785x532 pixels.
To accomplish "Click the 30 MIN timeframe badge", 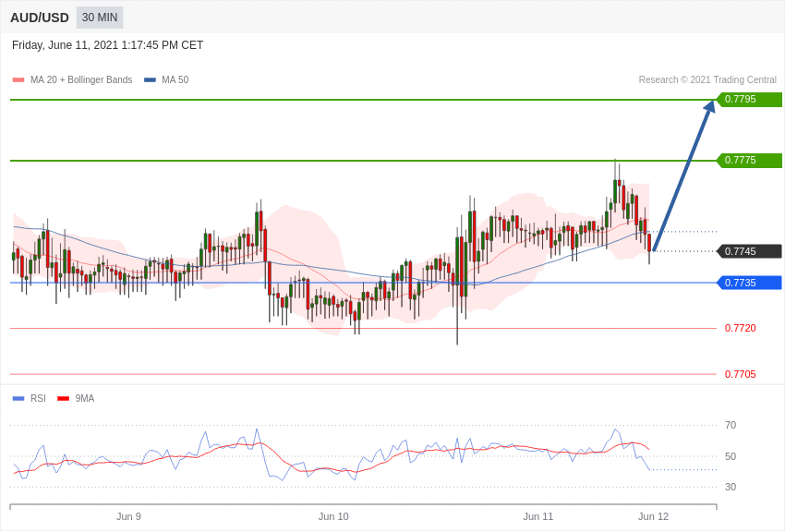I will [100, 18].
